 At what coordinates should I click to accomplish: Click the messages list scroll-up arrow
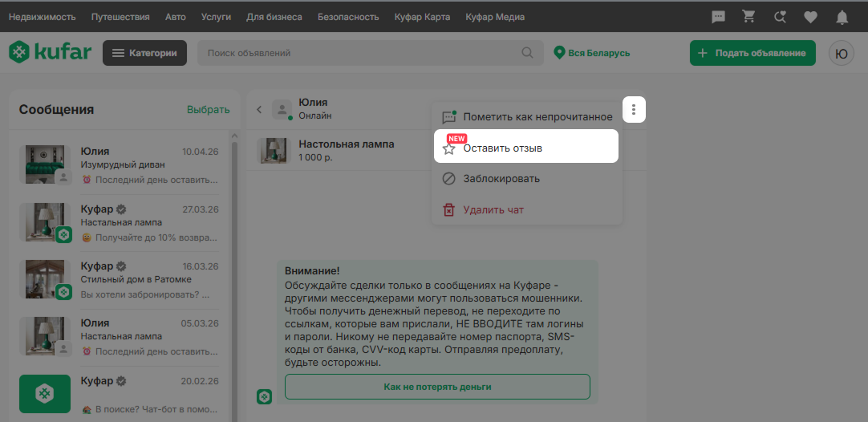tap(234, 136)
